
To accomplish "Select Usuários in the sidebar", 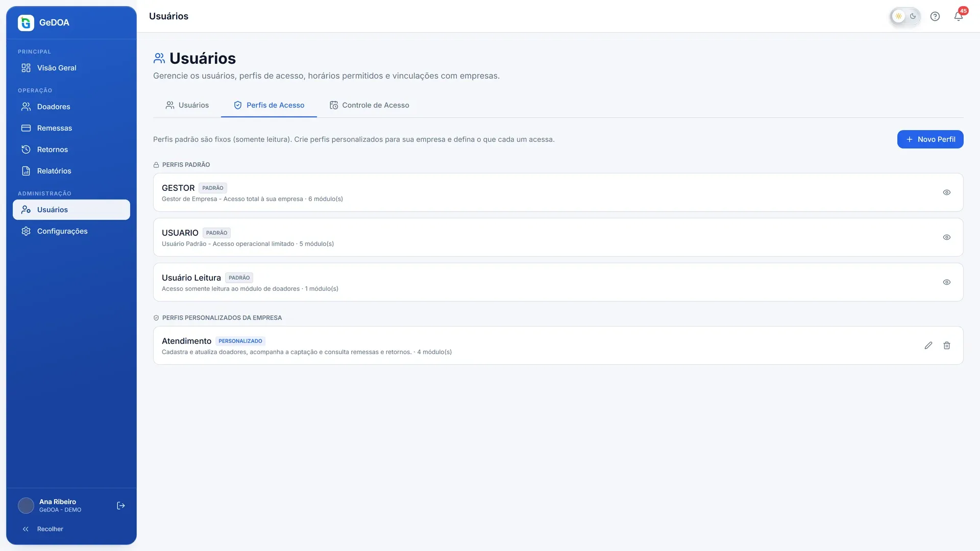I will [71, 210].
